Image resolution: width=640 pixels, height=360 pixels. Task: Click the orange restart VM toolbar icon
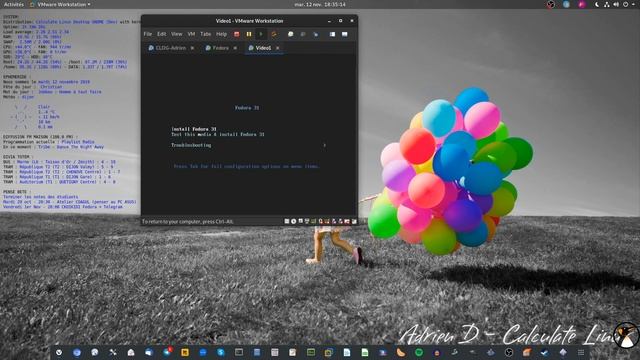coord(274,34)
